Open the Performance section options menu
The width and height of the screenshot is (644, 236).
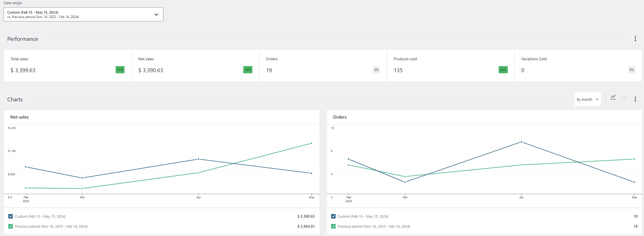click(635, 39)
